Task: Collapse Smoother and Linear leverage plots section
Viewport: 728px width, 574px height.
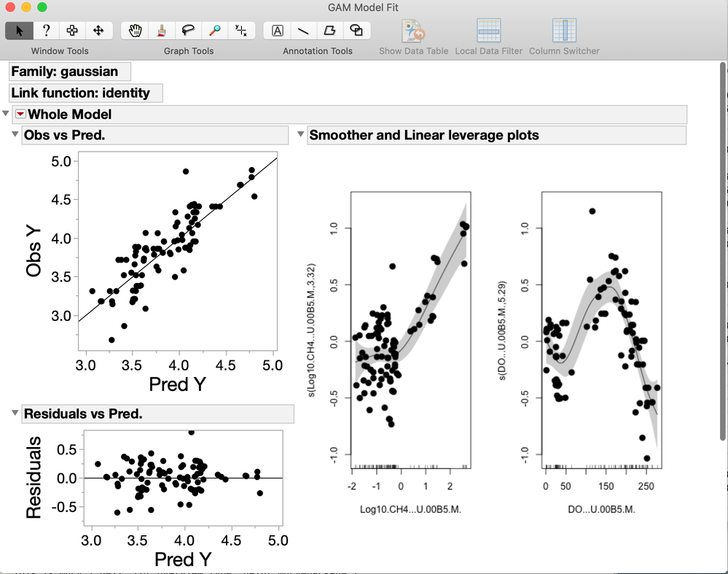Action: 300,134
